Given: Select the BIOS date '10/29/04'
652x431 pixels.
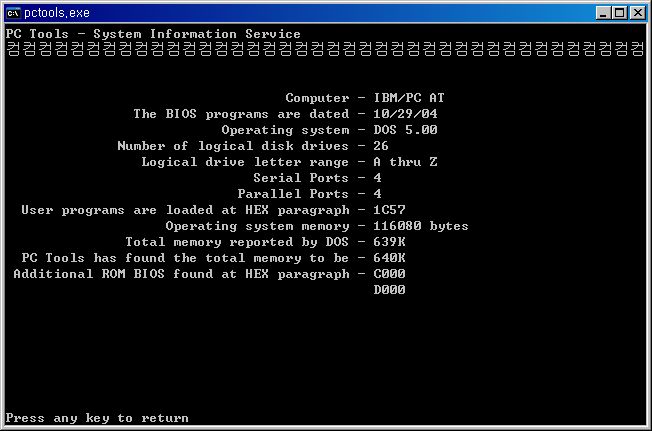Looking at the screenshot, I should click(405, 114).
